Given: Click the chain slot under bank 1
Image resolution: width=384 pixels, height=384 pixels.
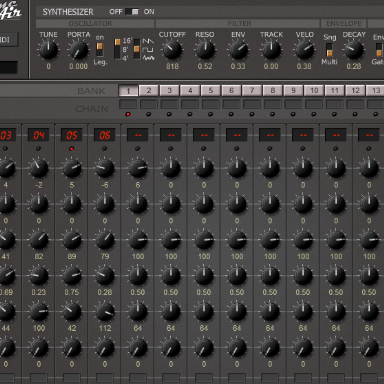Looking at the screenshot, I should 128,104.
